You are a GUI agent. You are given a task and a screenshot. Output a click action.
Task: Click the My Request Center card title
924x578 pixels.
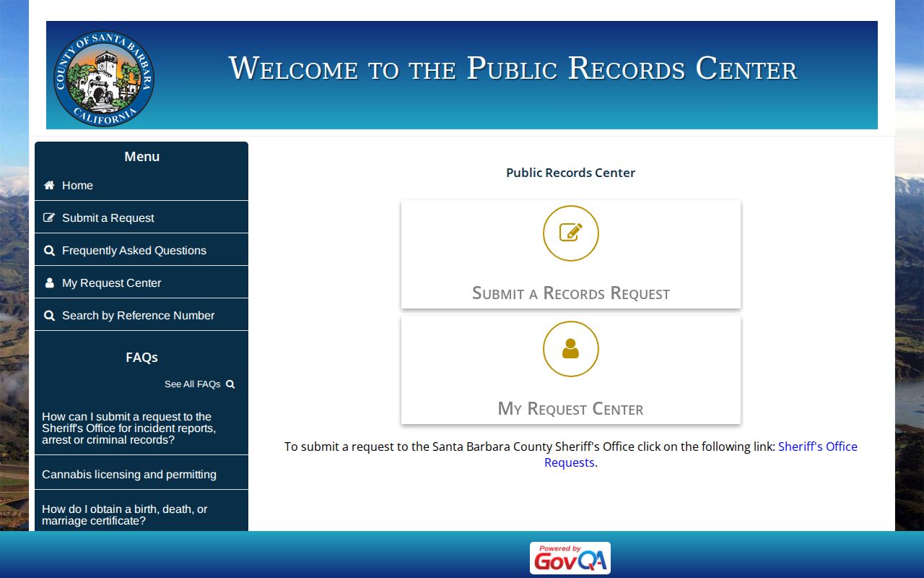click(571, 409)
